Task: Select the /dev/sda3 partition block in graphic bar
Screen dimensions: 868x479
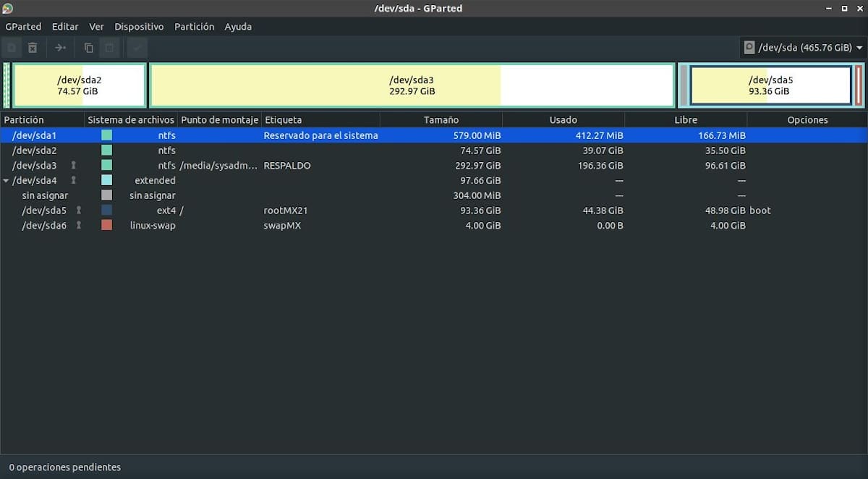Action: tap(412, 85)
